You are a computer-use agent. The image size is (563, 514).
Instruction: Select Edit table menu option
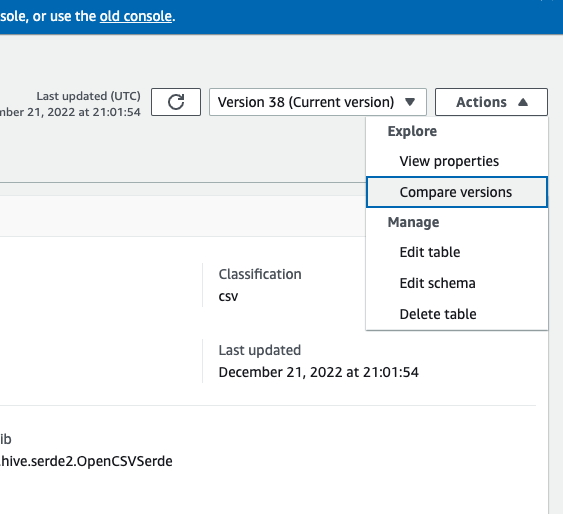457,252
